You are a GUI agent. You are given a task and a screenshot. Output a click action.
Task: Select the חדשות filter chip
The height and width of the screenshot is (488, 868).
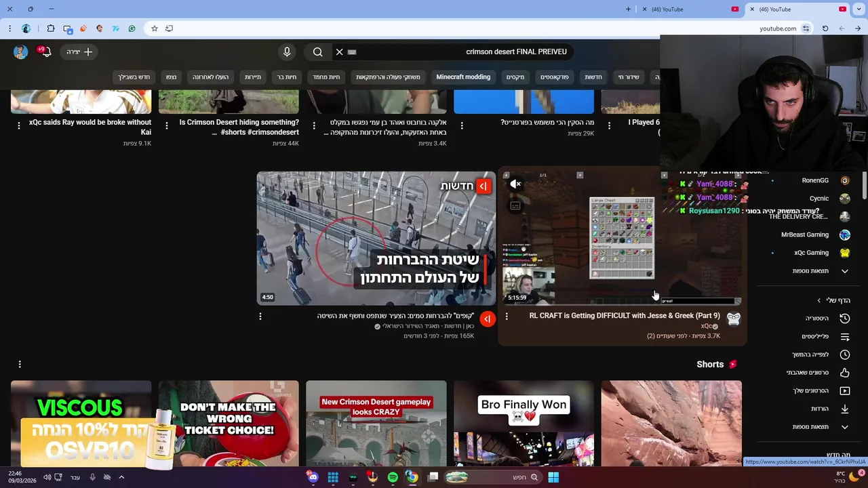point(593,77)
